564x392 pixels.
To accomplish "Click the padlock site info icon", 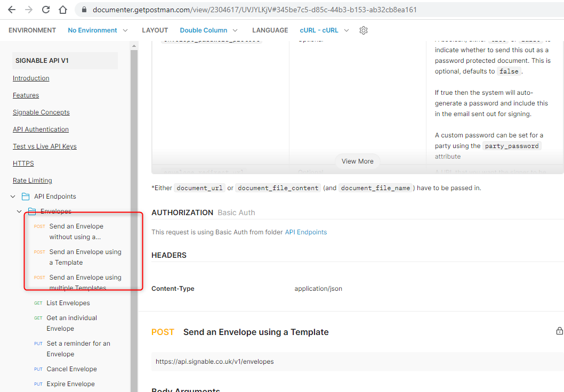I will [84, 10].
